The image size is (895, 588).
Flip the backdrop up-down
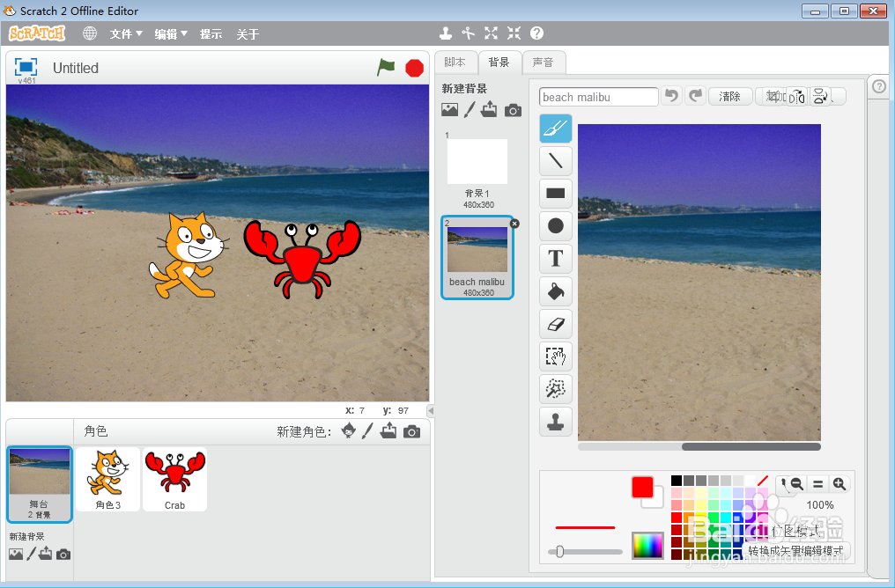pos(820,96)
